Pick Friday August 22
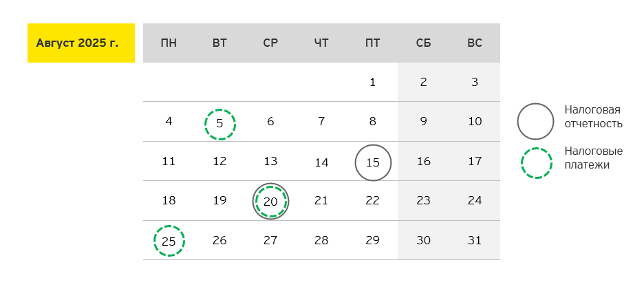Viewport: 644px width, 289px height. point(373,201)
